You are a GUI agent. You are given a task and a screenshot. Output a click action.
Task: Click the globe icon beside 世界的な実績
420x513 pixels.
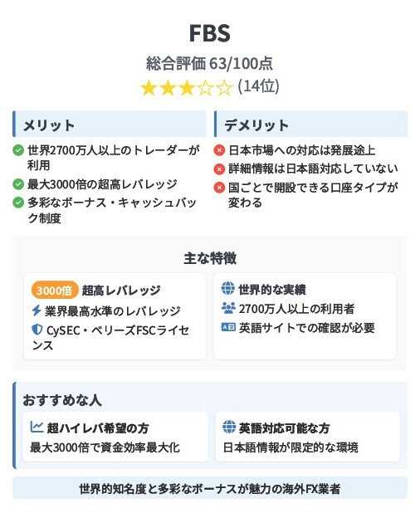(228, 289)
